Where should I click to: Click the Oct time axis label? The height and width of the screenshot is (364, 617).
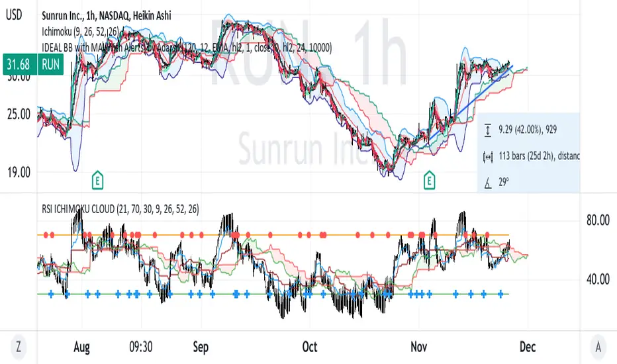click(310, 347)
